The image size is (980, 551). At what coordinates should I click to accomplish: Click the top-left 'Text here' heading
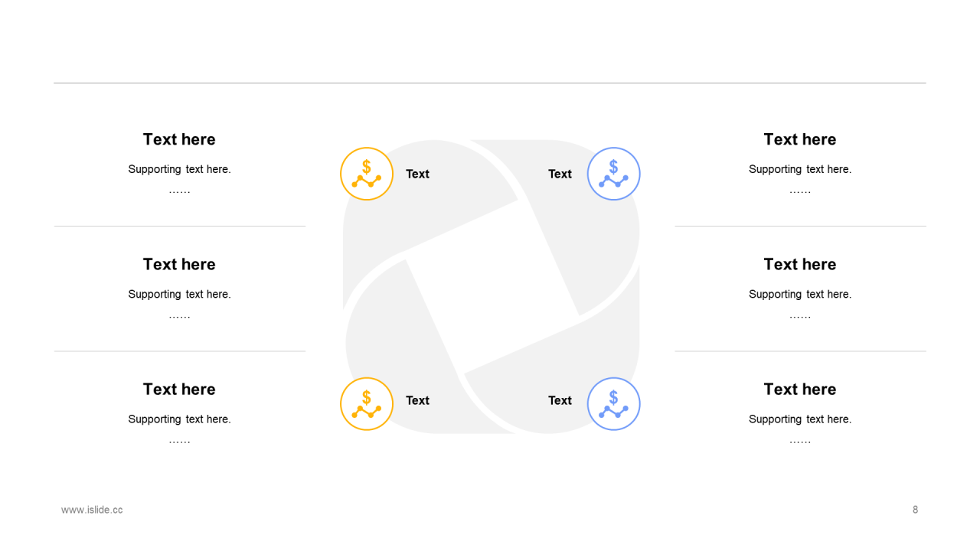(x=179, y=139)
